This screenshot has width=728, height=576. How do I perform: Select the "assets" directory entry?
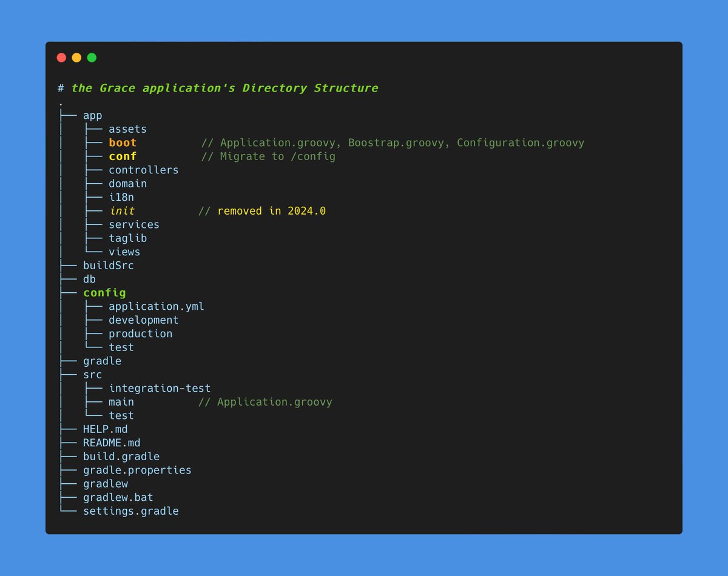128,129
